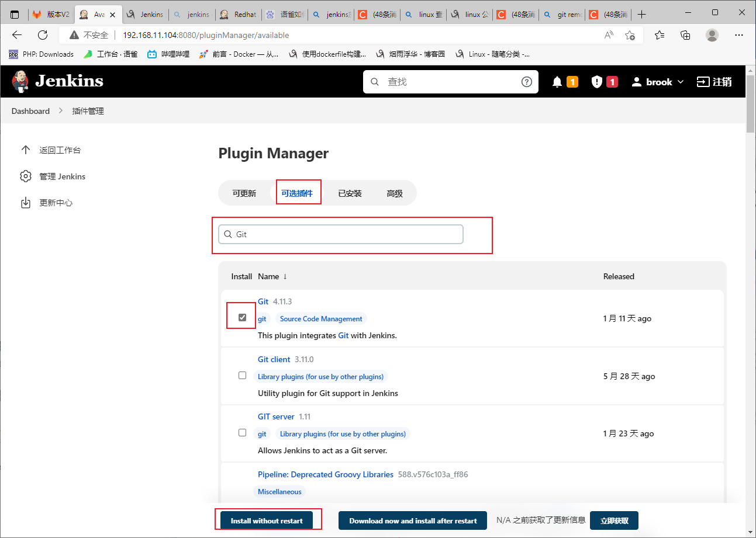Check the GIT server plugin checkbox
The image size is (756, 538).
(x=243, y=433)
